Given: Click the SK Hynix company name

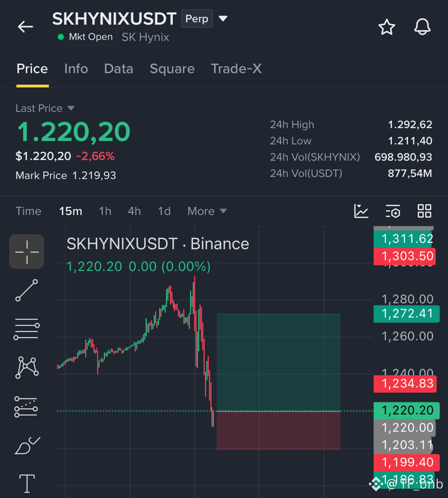Looking at the screenshot, I should (146, 37).
